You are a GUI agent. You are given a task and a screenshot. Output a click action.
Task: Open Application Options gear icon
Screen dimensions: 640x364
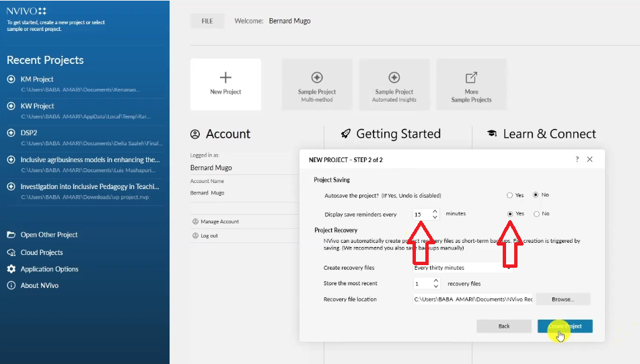(x=11, y=269)
